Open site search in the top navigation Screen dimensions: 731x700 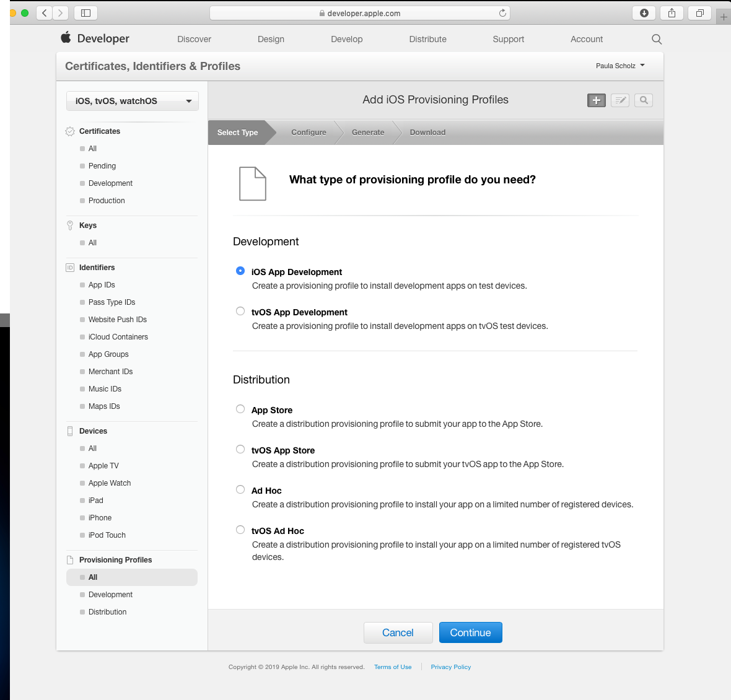click(657, 39)
